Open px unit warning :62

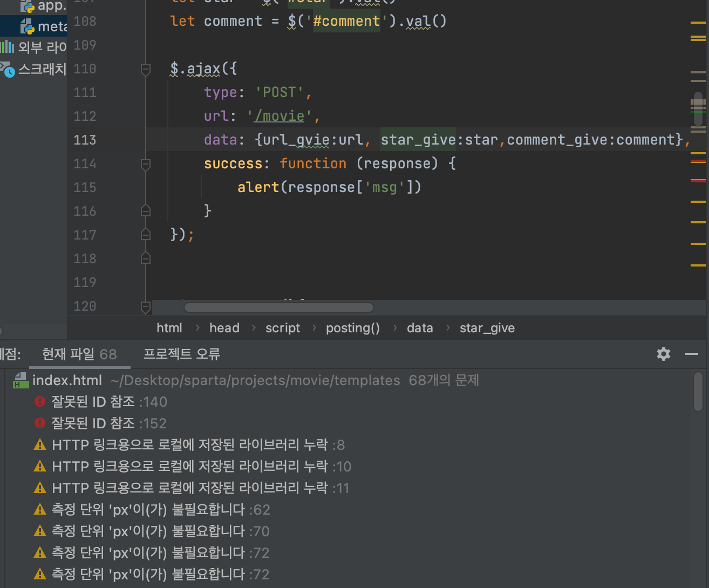[348, 509]
